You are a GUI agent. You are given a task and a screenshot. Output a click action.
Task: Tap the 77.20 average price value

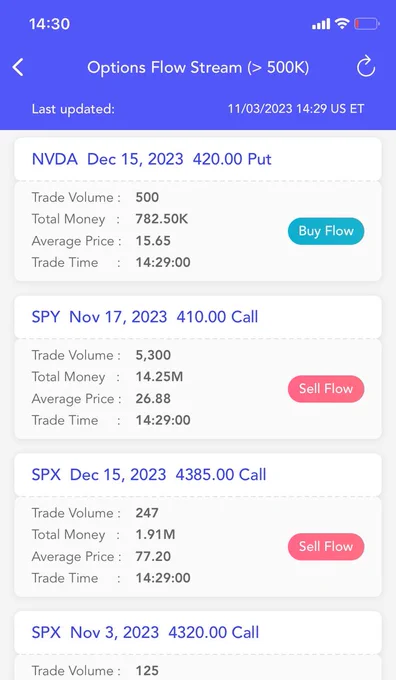[x=153, y=556]
